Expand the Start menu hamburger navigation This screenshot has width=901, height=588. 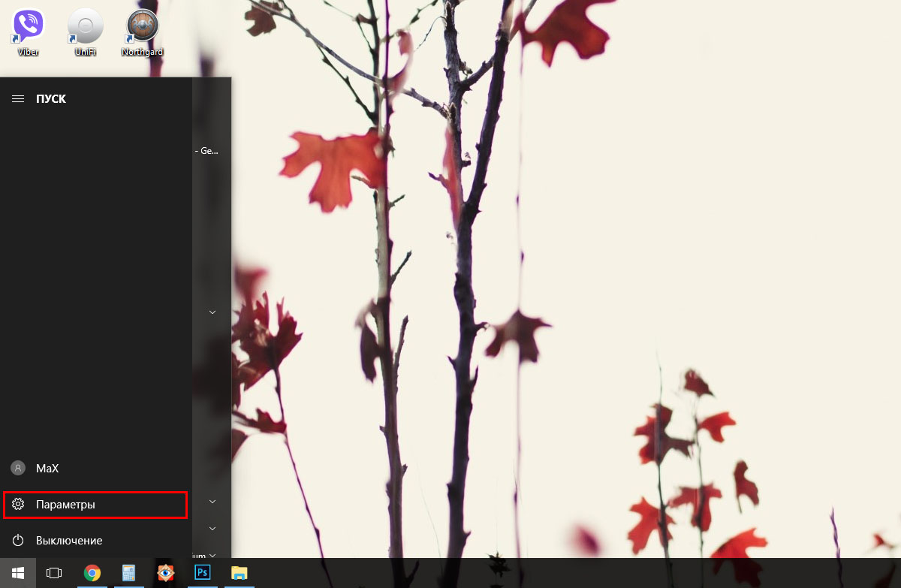[x=18, y=98]
